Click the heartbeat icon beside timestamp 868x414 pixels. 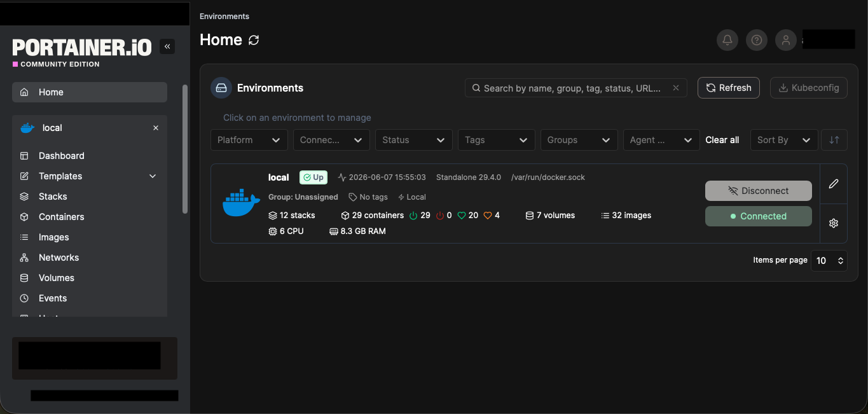pyautogui.click(x=342, y=177)
